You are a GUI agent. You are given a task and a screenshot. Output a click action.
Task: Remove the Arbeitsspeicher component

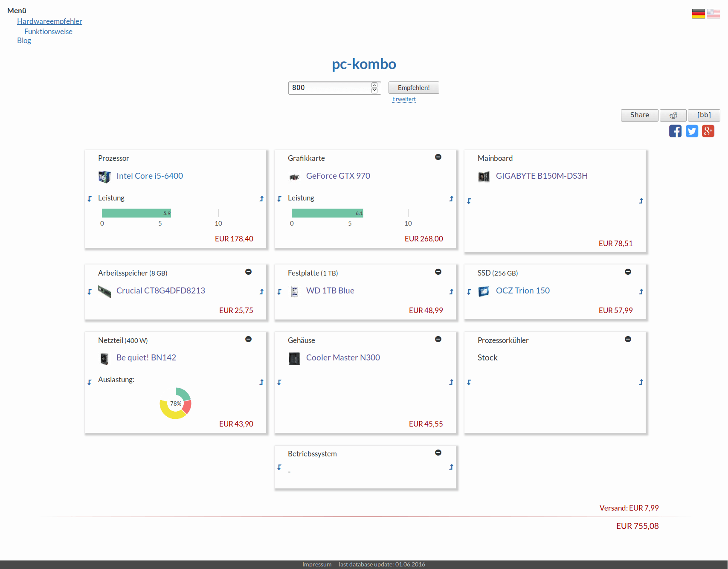coord(248,272)
